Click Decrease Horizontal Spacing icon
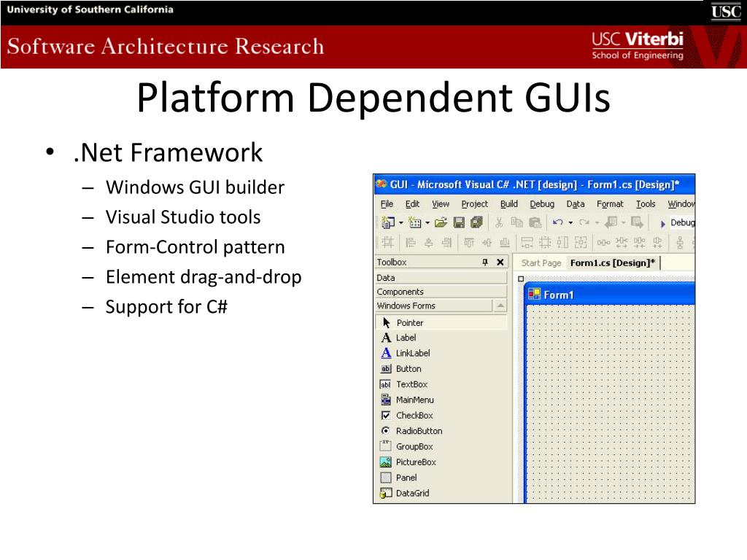 (639, 243)
